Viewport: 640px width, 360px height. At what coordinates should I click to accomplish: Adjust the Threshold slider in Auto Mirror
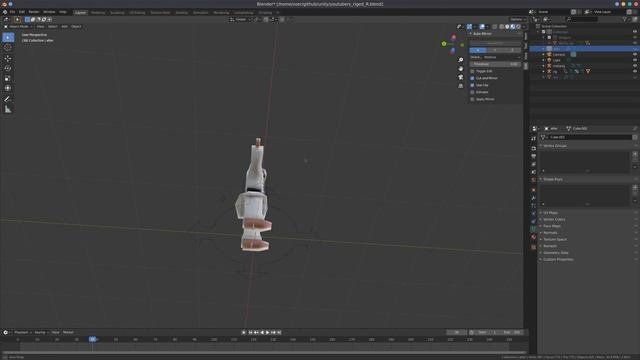tap(495, 64)
